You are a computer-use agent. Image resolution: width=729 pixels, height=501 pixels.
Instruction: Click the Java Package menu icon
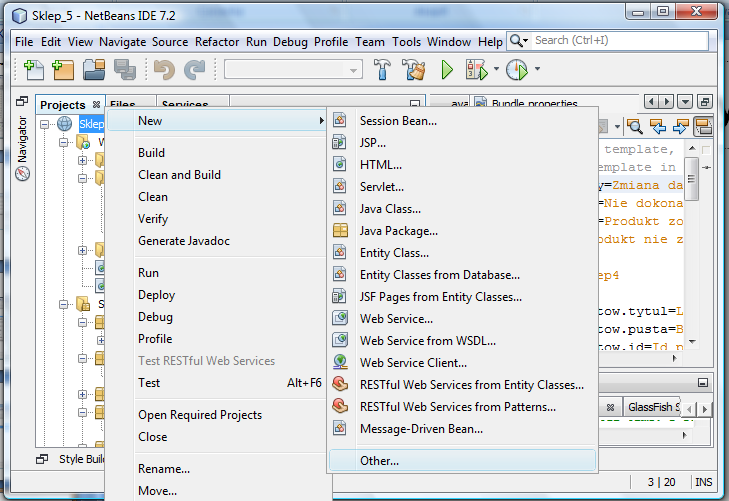point(340,230)
